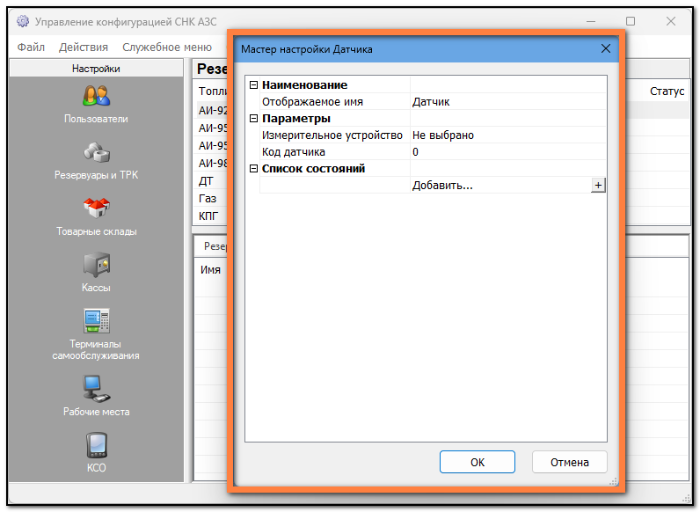The image size is (700, 512).
Task: Click the plus button beside Добавить...
Action: [x=598, y=185]
